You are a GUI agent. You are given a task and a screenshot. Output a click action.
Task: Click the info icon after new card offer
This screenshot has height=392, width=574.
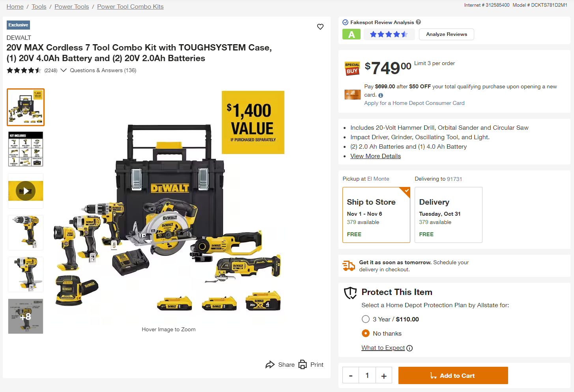point(381,95)
